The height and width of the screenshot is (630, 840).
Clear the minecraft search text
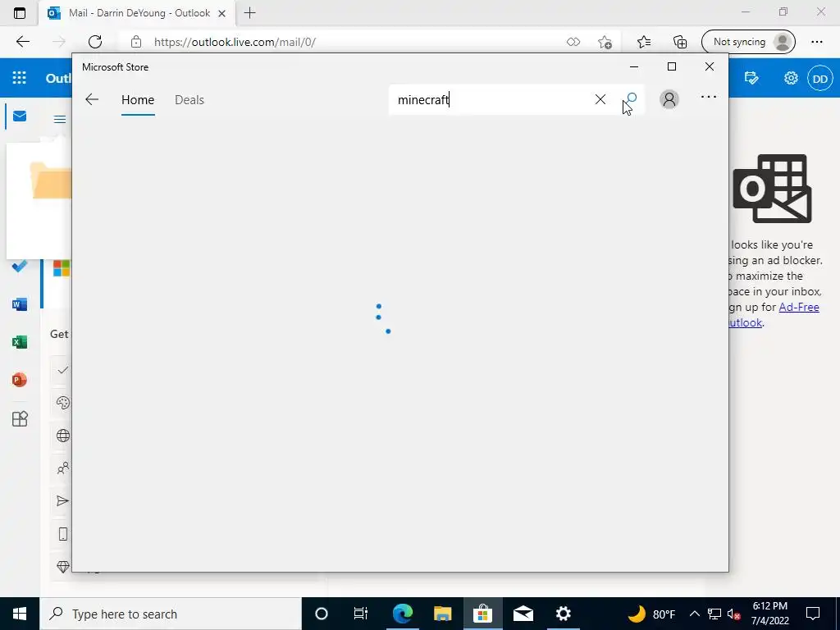click(x=600, y=99)
